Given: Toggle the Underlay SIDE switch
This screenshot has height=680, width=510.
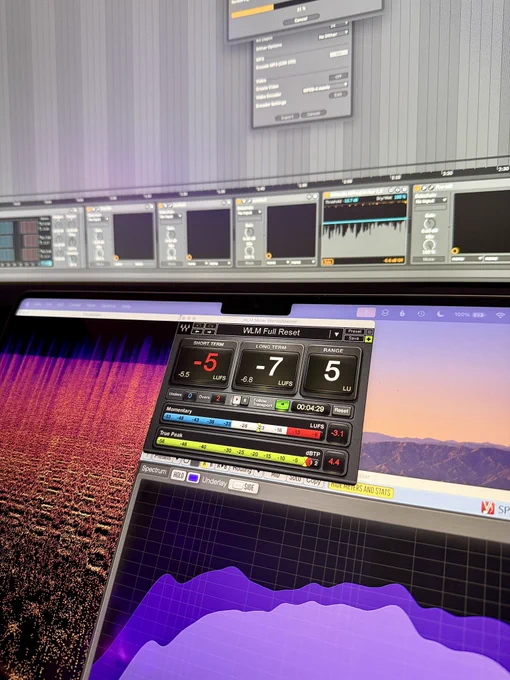Looking at the screenshot, I should [x=243, y=487].
